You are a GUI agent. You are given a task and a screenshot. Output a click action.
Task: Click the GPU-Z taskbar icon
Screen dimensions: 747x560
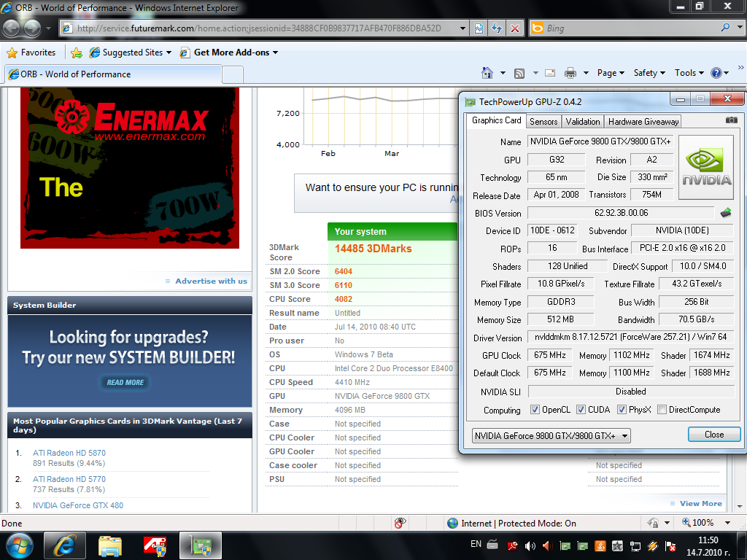click(x=201, y=545)
